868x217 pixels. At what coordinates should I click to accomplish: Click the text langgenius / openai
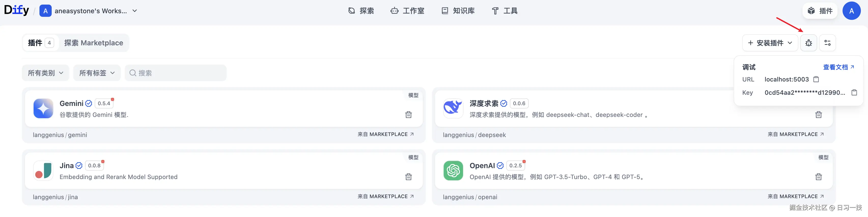pyautogui.click(x=470, y=197)
